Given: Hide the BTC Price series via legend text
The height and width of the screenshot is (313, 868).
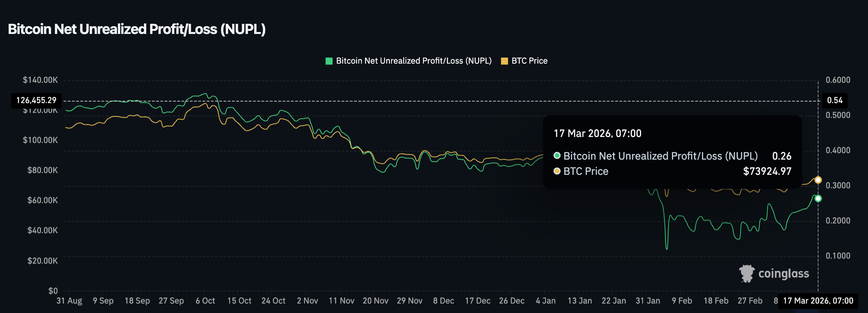Looking at the screenshot, I should [529, 61].
